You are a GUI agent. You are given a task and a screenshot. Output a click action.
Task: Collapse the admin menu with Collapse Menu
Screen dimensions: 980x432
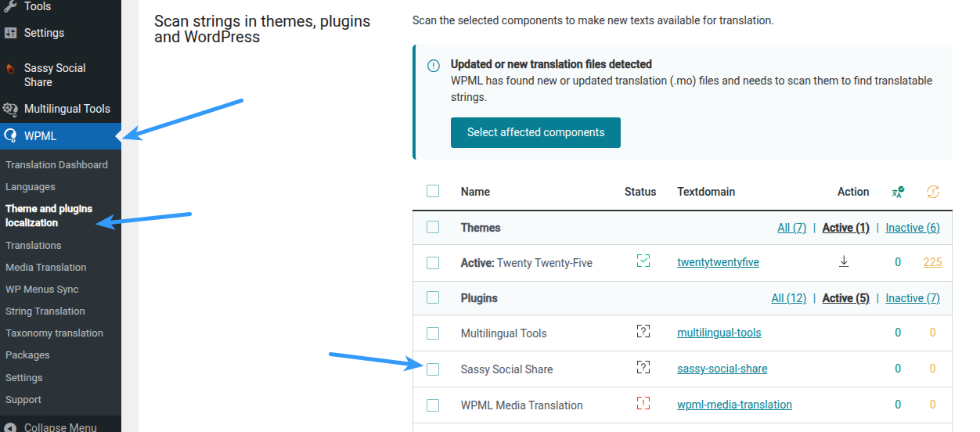51,427
